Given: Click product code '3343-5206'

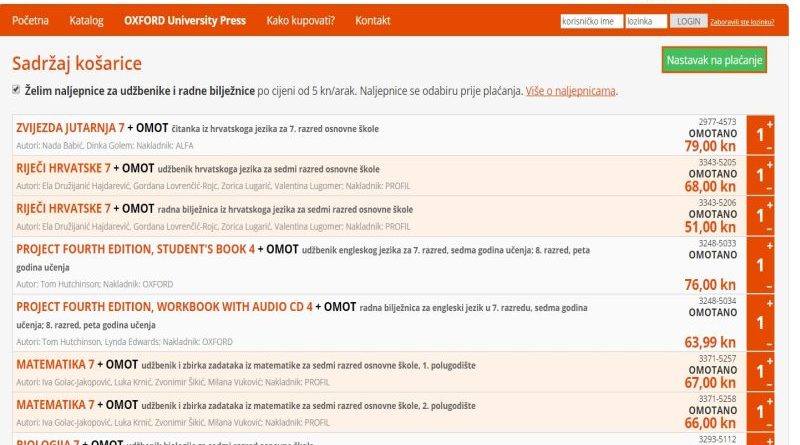Looking at the screenshot, I should click(x=717, y=203).
